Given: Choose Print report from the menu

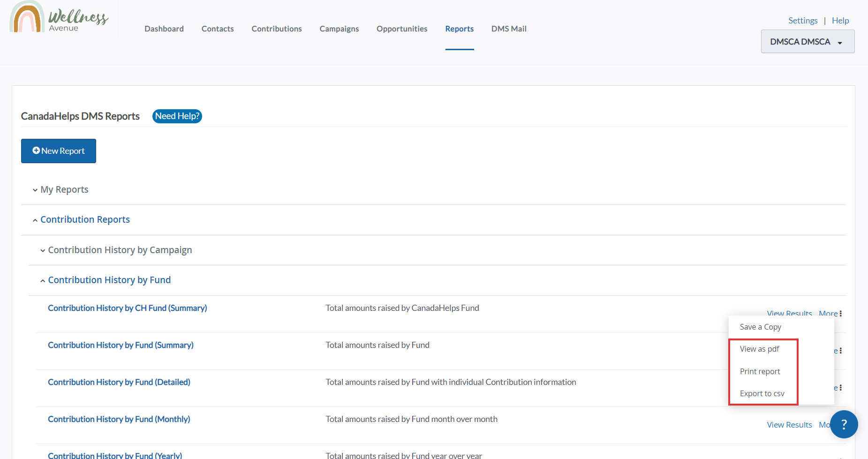Looking at the screenshot, I should [760, 371].
